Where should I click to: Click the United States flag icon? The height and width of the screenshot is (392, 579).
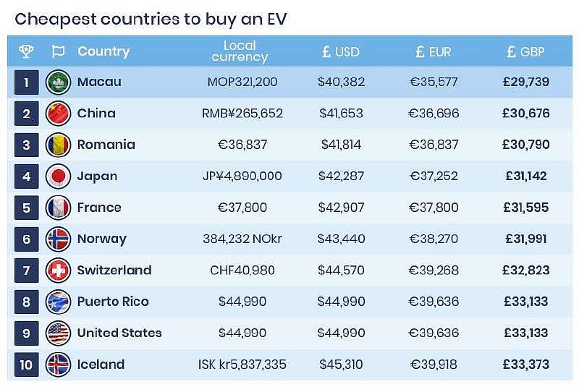[x=58, y=333]
